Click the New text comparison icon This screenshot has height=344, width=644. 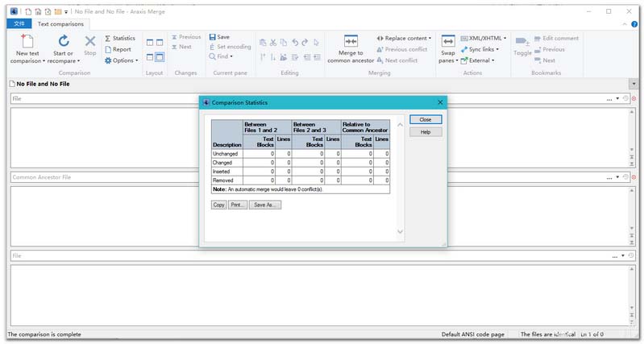coord(27,42)
